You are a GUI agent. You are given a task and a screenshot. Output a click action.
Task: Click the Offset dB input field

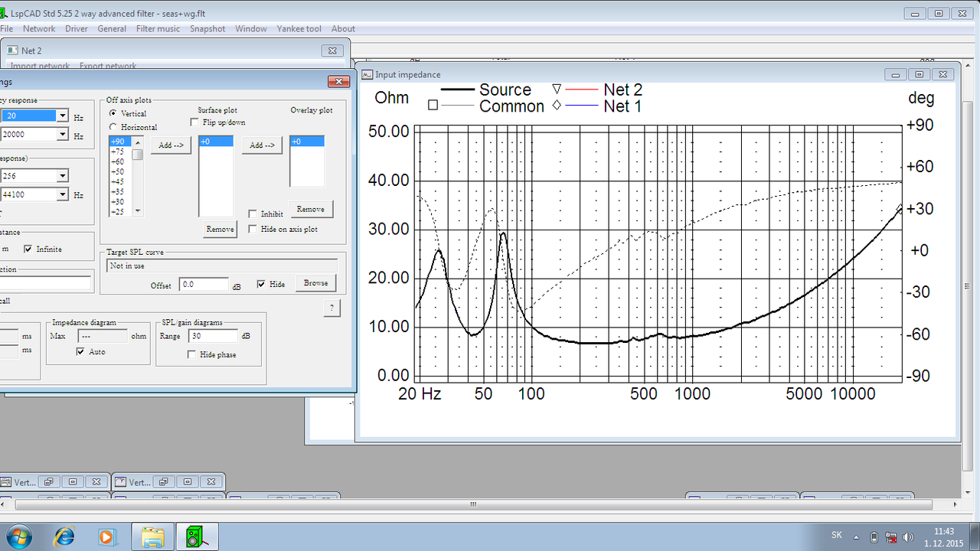coord(204,284)
